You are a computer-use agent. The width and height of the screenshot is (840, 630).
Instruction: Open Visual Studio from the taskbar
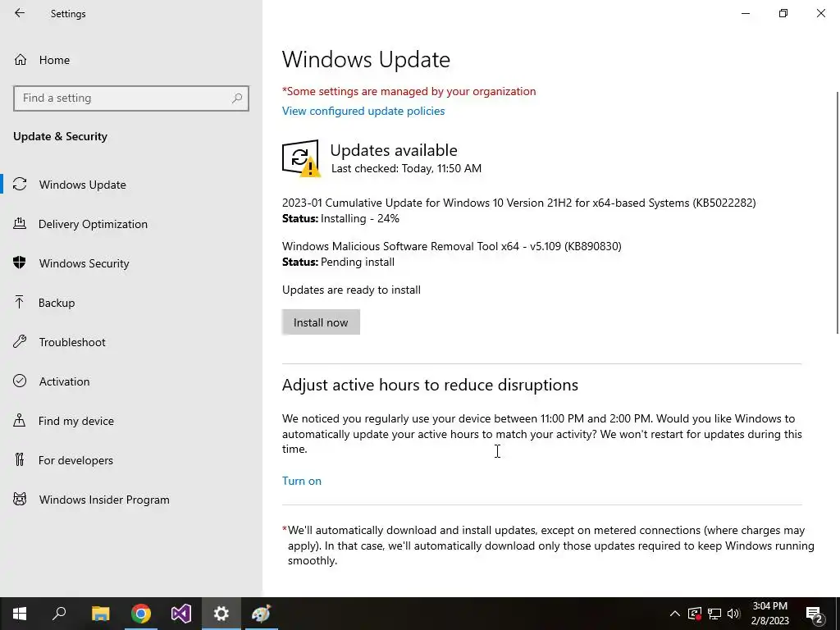[181, 614]
